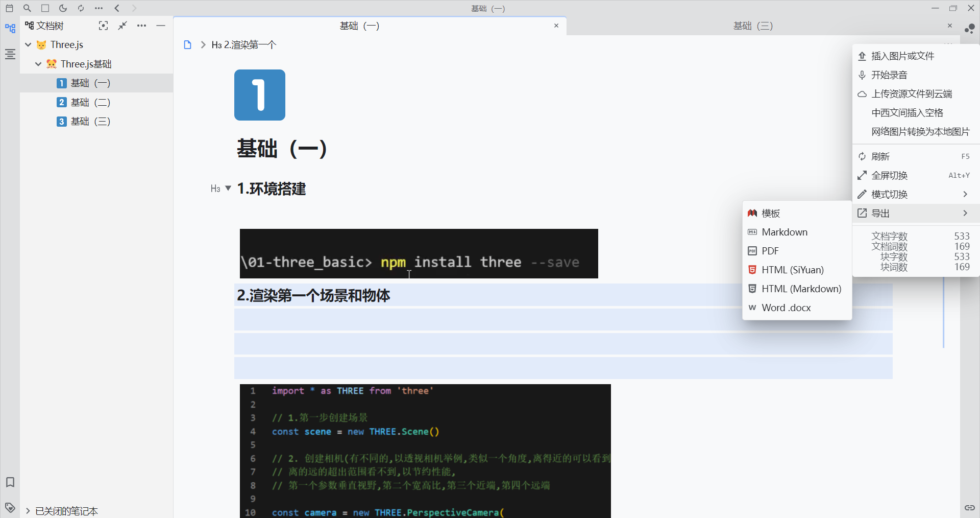Expand 已关闭的笔记本 section
The width and height of the screenshot is (980, 518).
(x=28, y=511)
